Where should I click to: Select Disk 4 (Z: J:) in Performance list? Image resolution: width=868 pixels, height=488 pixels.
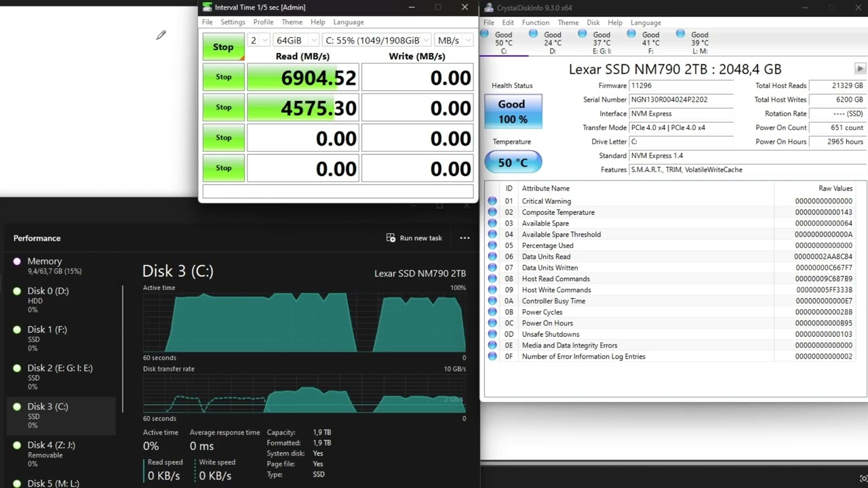pos(61,454)
